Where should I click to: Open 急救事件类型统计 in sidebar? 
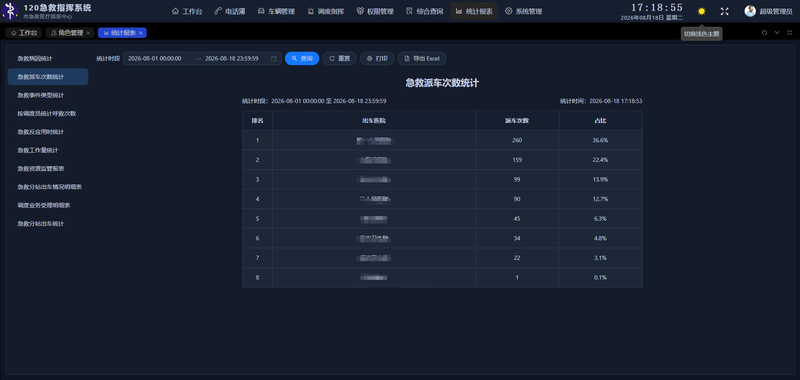pos(48,95)
